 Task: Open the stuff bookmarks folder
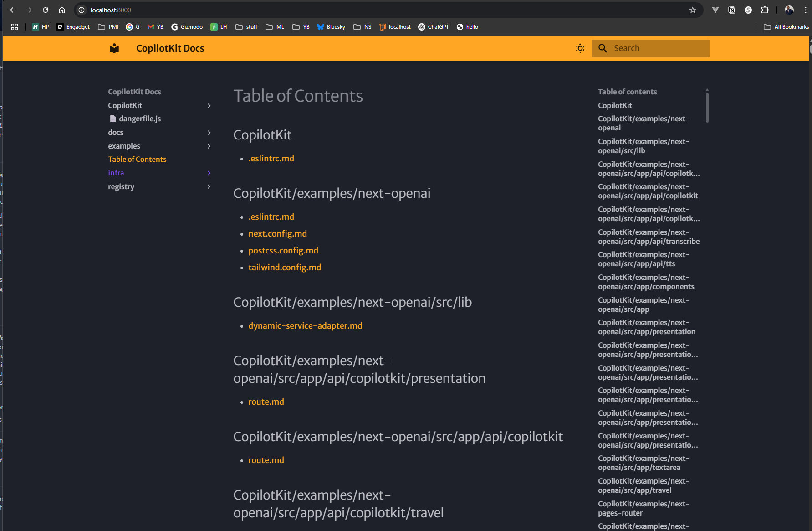[x=246, y=27]
